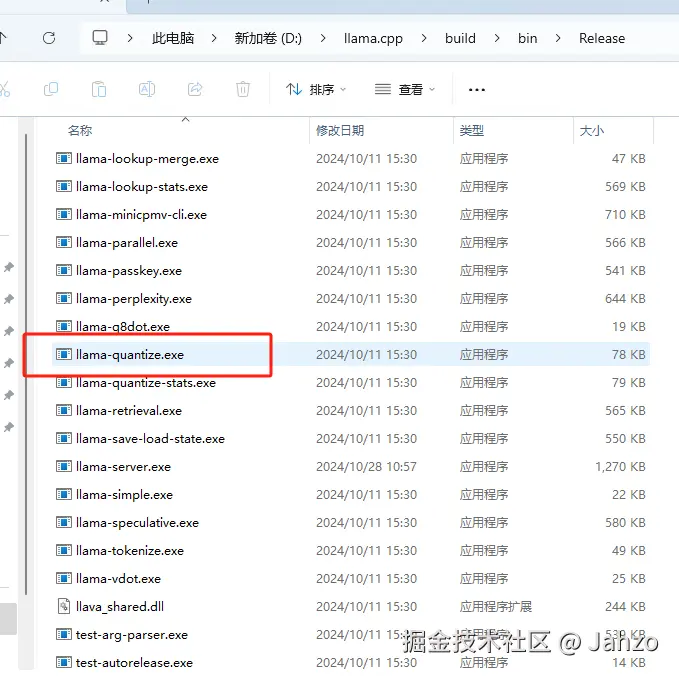Expand the chevron after 此电脑 in breadcrumb

[214, 38]
